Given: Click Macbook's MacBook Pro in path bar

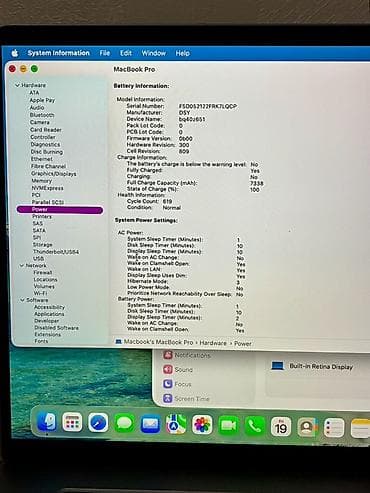Looking at the screenshot, I should click(x=159, y=342).
